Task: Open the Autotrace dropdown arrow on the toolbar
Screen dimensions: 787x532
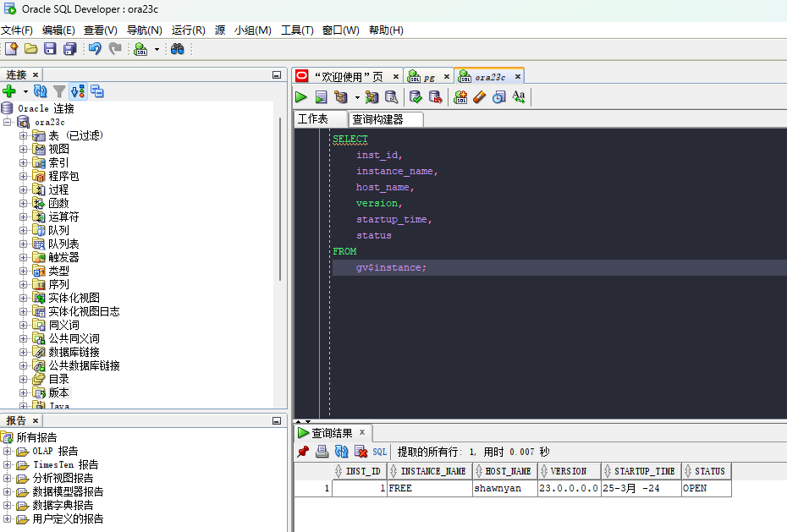Action: pyautogui.click(x=356, y=96)
